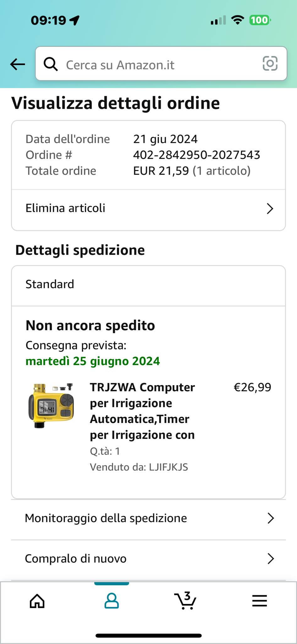Expand the Monitoraggio della spedizione chevron
Viewport: 297px width, 644px height.
coord(271,518)
